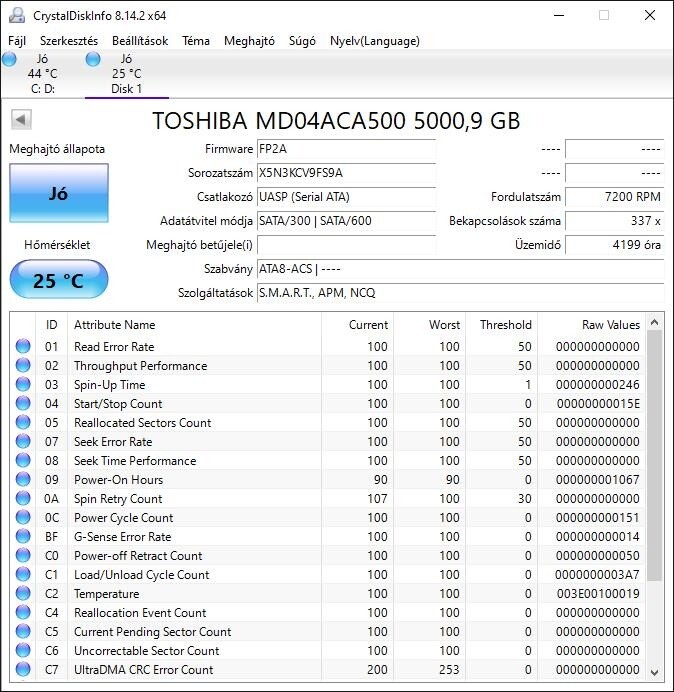Click the empty Meghajtó betűjele(i) field
Viewport: 674px width, 692px height.
346,244
